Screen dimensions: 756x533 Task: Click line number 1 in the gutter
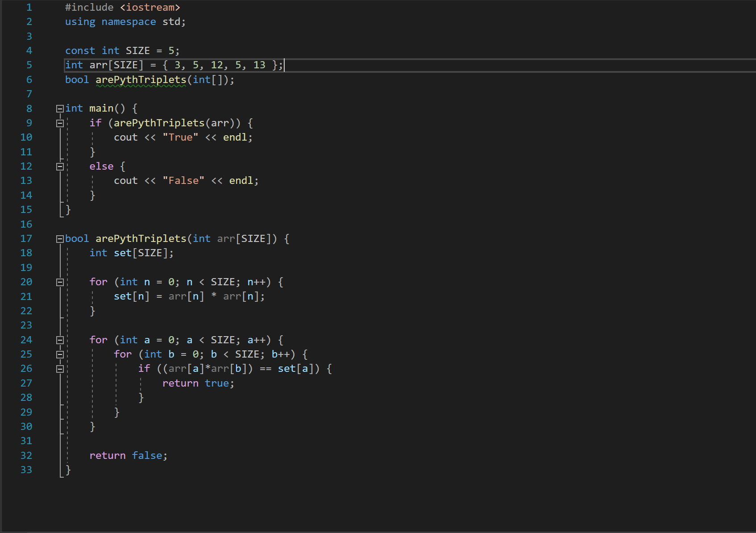29,8
